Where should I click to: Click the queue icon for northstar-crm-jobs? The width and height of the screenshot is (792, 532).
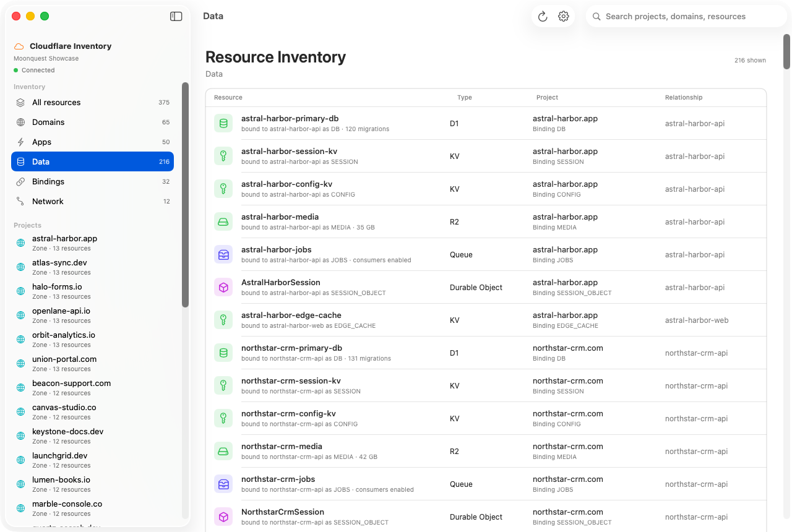click(x=223, y=484)
